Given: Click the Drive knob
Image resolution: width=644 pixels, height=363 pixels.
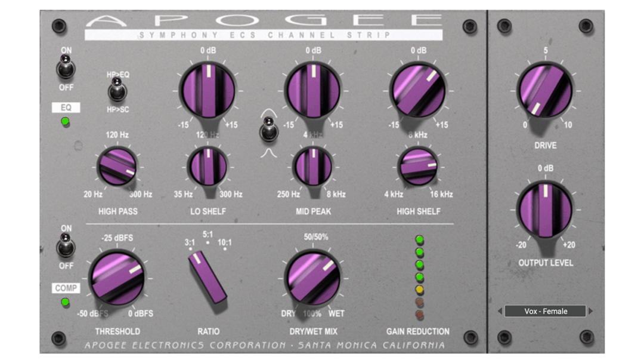Looking at the screenshot, I should coord(545,91).
